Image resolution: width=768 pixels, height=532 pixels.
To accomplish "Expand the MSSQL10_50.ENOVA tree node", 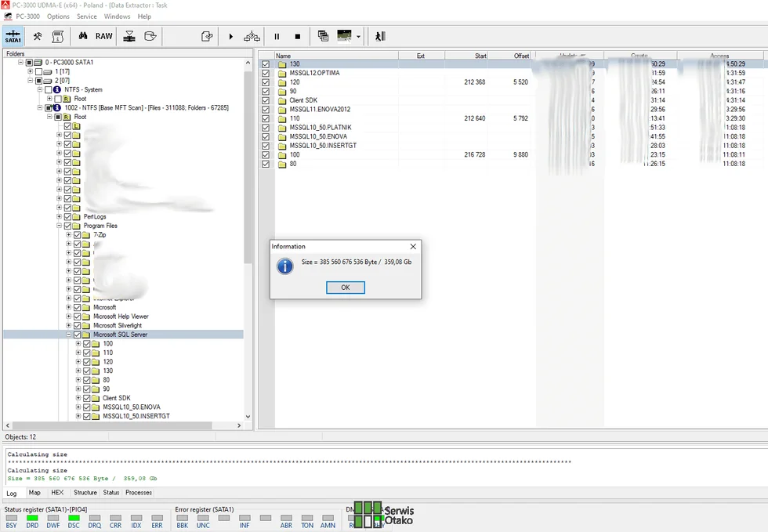I will tap(78, 407).
